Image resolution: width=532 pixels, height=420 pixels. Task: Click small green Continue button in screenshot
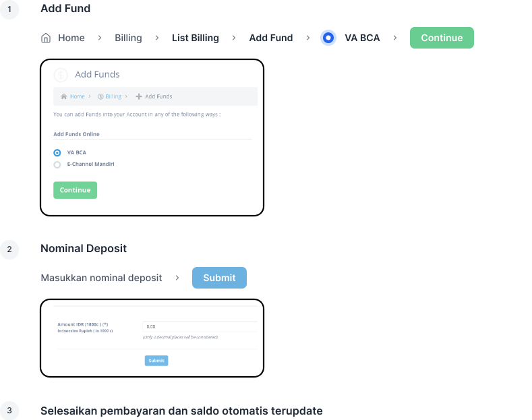(76, 190)
